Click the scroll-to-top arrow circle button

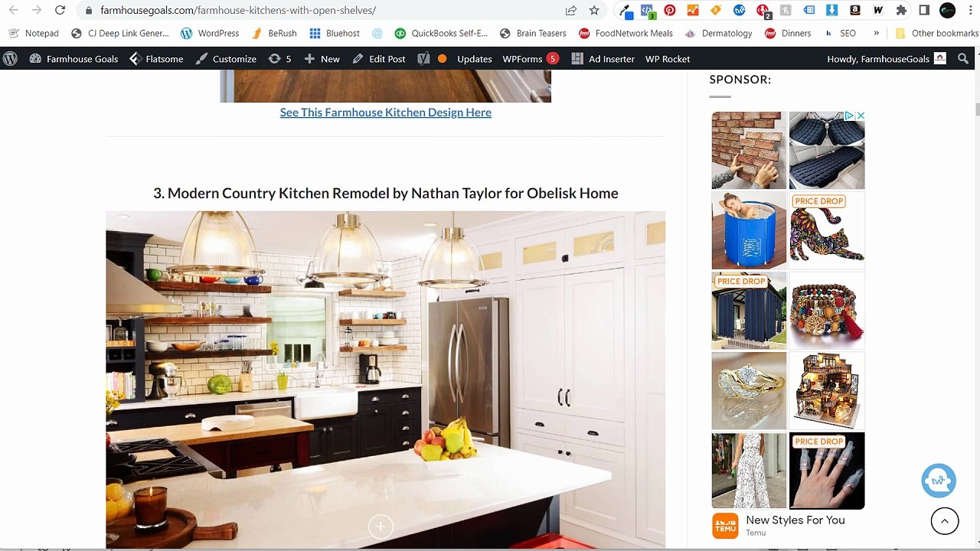[x=945, y=521]
